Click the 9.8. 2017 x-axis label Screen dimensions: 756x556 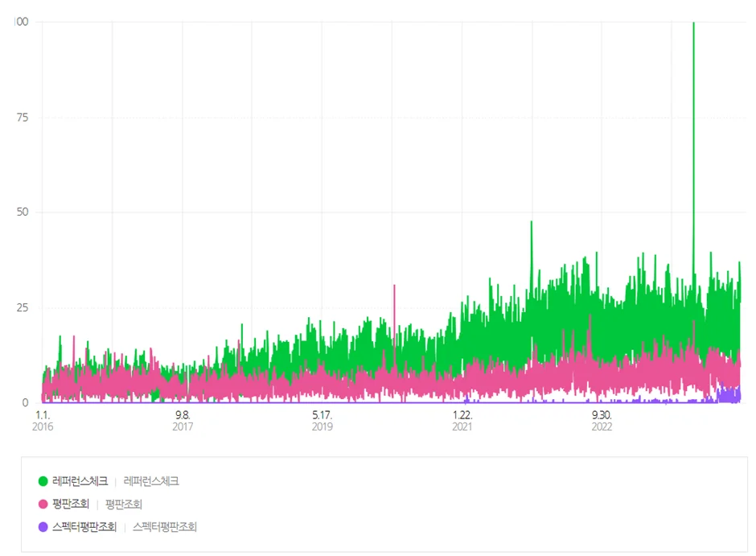(183, 420)
